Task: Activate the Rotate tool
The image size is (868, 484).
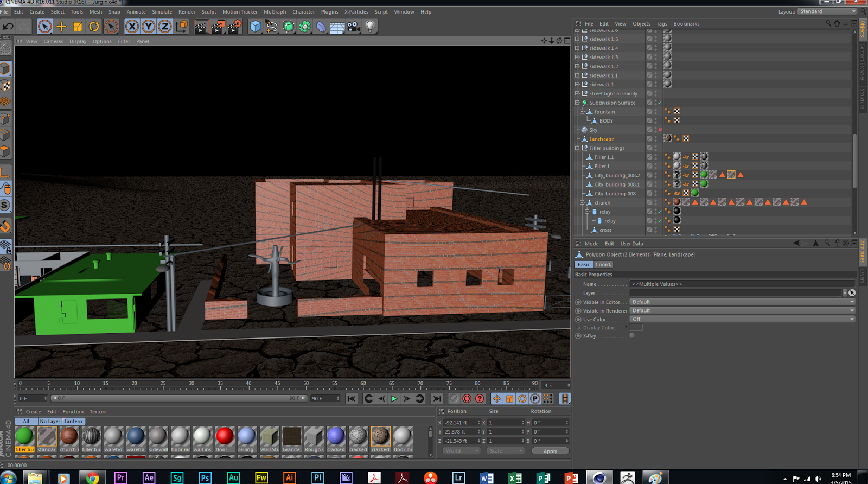Action: (94, 26)
